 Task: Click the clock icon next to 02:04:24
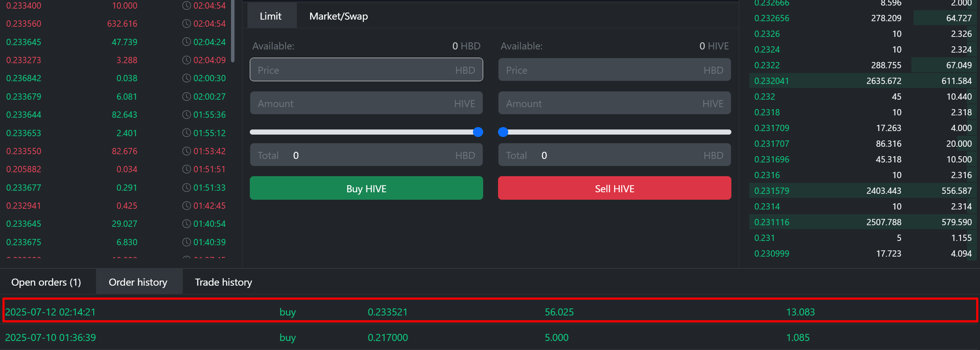[187, 42]
